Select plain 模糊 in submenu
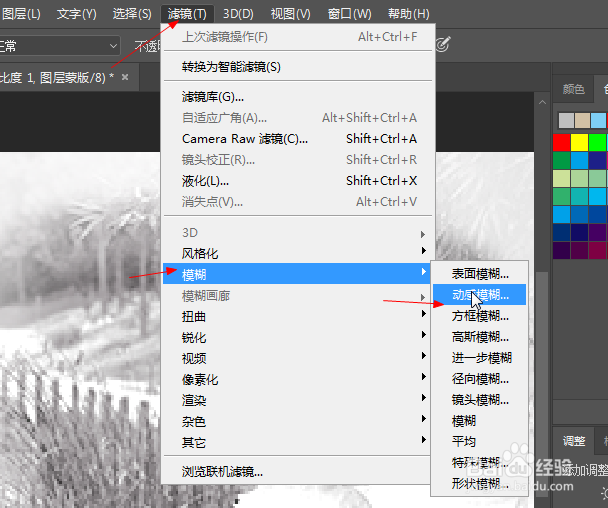The width and height of the screenshot is (608, 508). (x=480, y=421)
